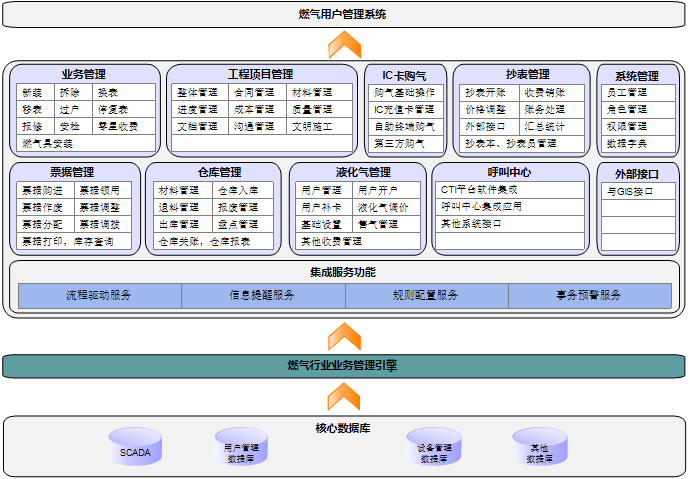This screenshot has width=693, height=479.
Task: Select the 工程项目管理 module header
Action: click(261, 74)
